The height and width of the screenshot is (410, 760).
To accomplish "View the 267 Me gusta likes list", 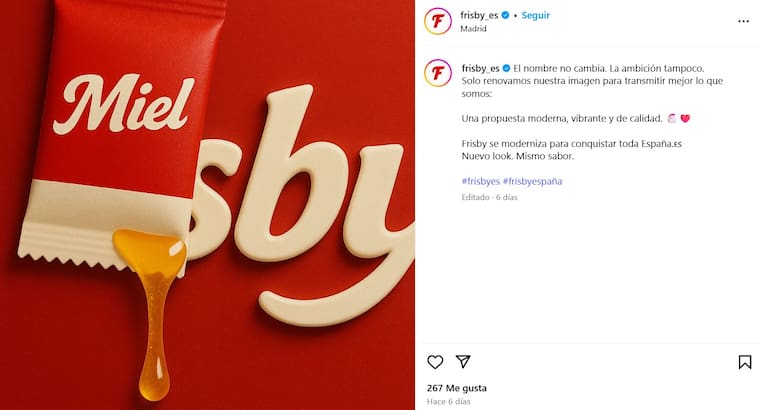I will click(x=457, y=388).
